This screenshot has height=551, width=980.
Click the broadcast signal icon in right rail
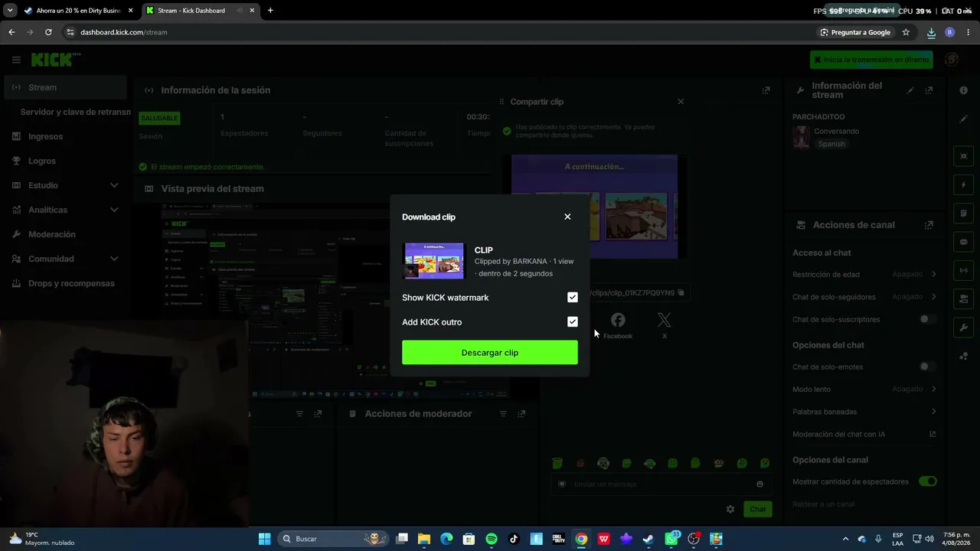point(964,270)
